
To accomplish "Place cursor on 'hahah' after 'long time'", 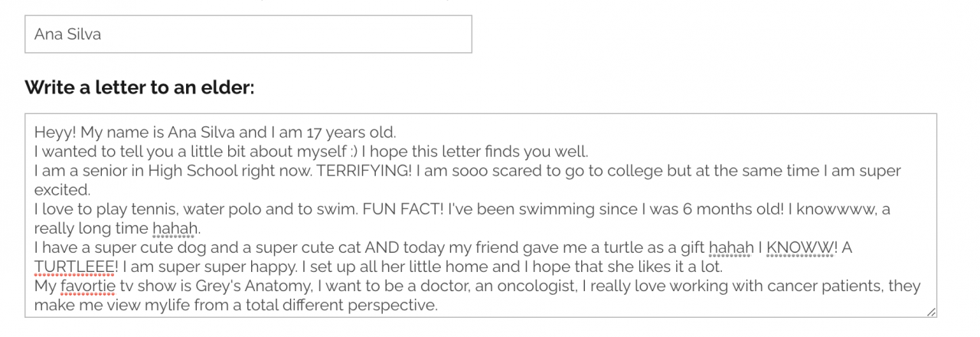I will tap(175, 228).
